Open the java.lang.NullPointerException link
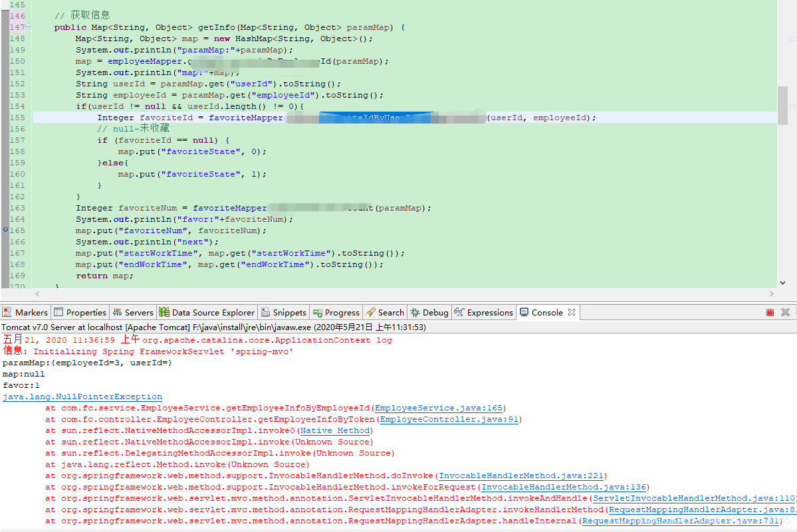The image size is (797, 532). pyautogui.click(x=82, y=397)
